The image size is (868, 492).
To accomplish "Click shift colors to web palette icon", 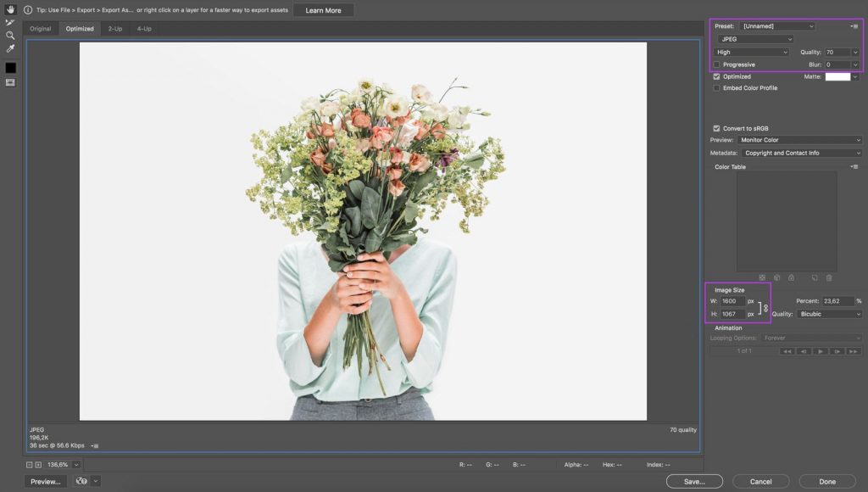I will (776, 277).
